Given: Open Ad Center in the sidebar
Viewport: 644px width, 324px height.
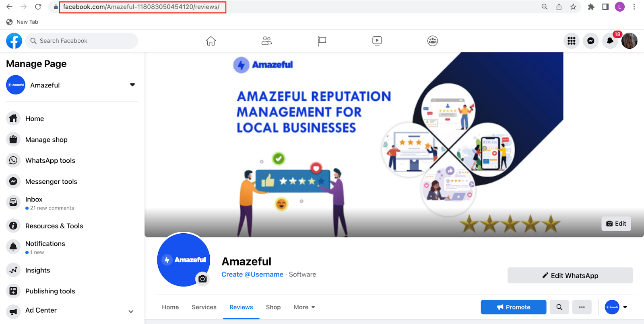Looking at the screenshot, I should click(x=72, y=310).
